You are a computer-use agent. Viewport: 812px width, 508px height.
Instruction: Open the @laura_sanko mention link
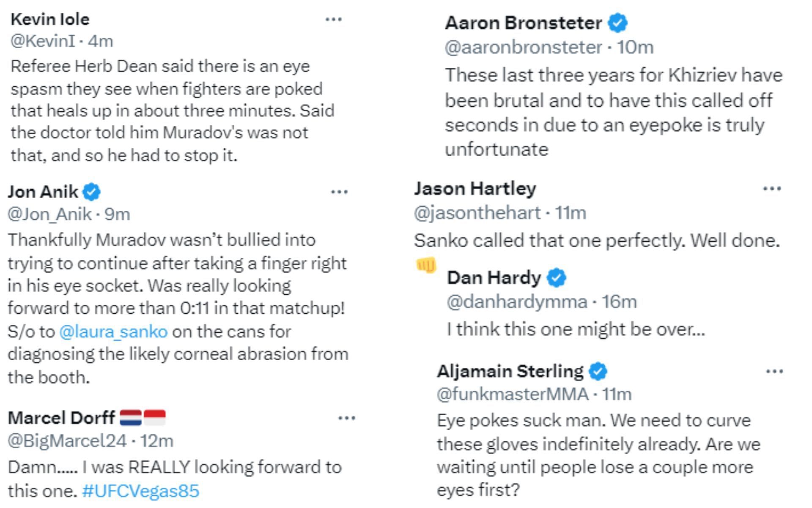click(x=113, y=331)
